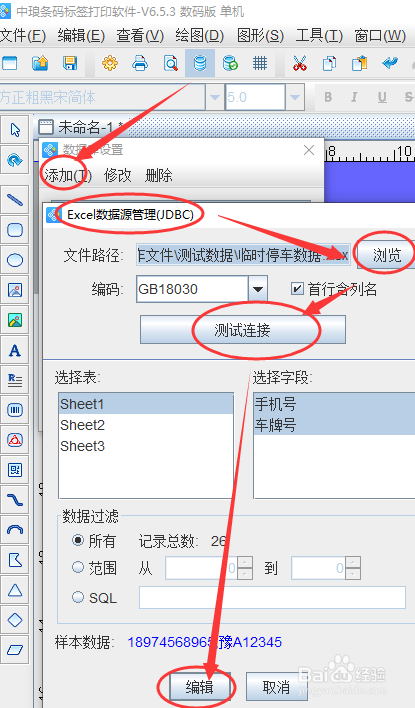Toggle bold formatting B button
The height and width of the screenshot is (708, 415).
pos(328,97)
